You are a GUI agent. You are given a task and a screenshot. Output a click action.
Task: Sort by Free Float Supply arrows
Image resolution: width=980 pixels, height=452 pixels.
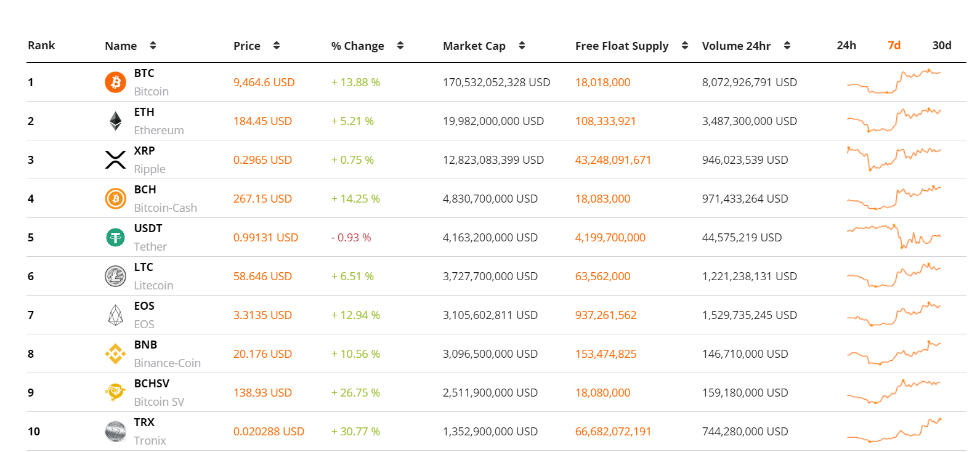[685, 46]
